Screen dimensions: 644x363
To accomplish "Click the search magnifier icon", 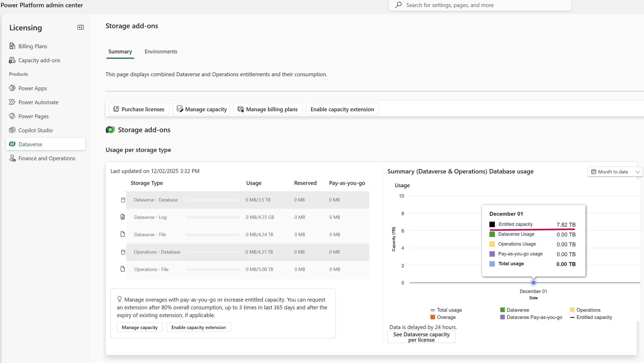I will [398, 5].
